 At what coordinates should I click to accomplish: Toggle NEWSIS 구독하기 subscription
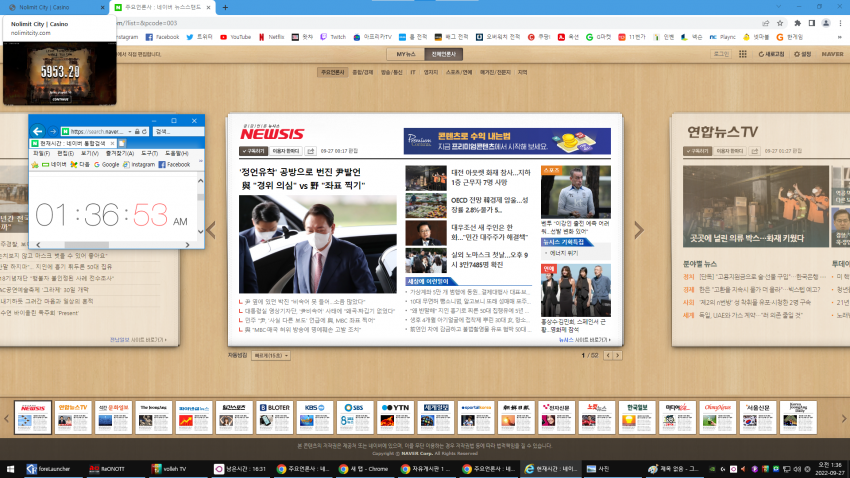(x=253, y=151)
